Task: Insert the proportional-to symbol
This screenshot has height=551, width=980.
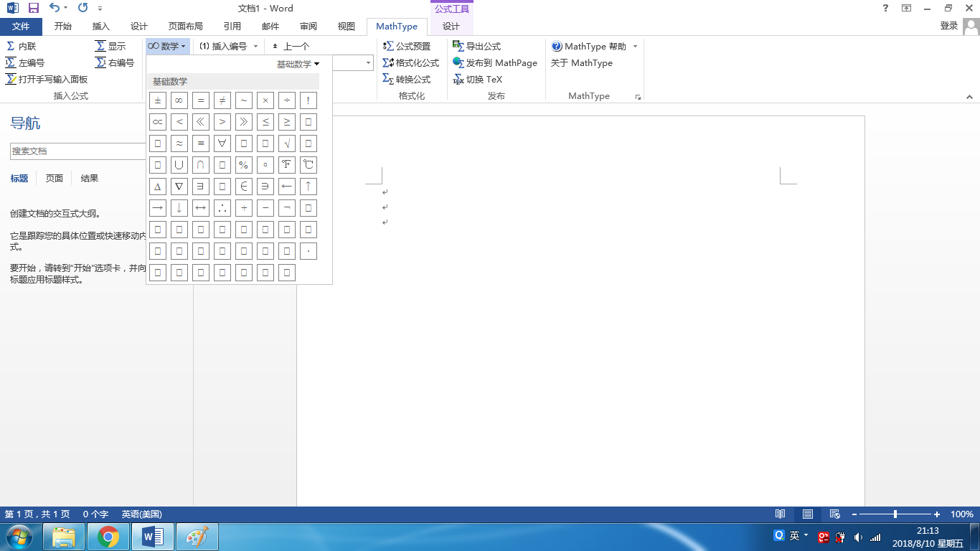Action: pos(158,122)
